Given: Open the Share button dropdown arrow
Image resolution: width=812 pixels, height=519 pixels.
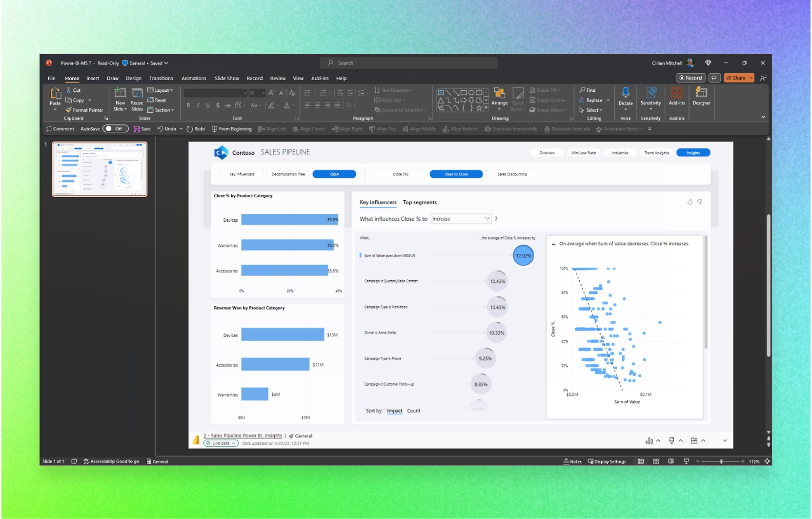Looking at the screenshot, I should click(x=751, y=78).
